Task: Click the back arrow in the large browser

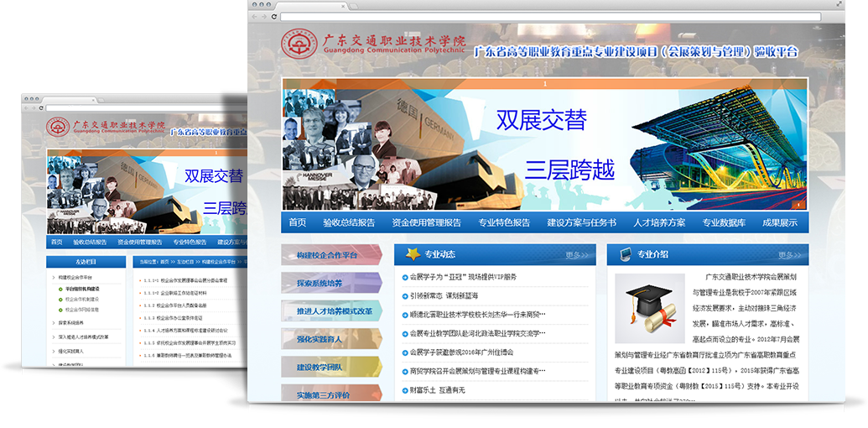Action: coord(255,17)
